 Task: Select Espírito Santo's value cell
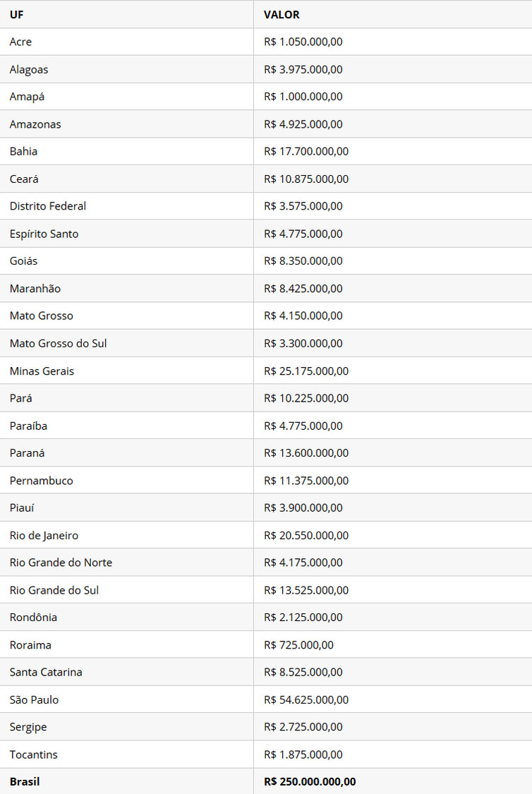[303, 234]
